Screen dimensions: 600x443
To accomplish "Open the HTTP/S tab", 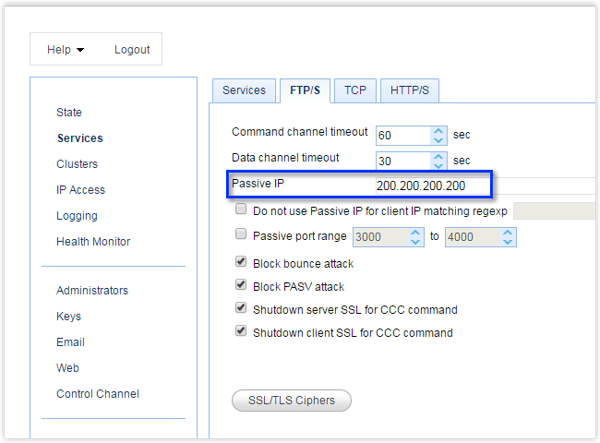I will [409, 90].
